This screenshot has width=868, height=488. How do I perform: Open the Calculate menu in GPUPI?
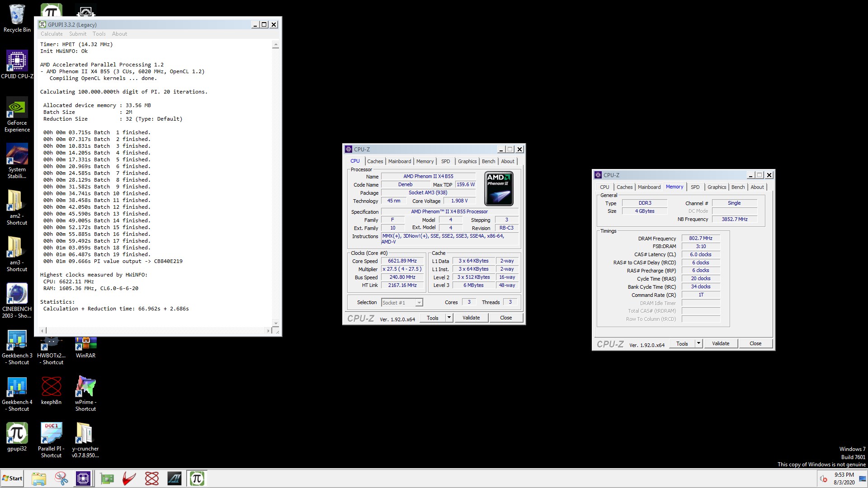click(x=52, y=34)
